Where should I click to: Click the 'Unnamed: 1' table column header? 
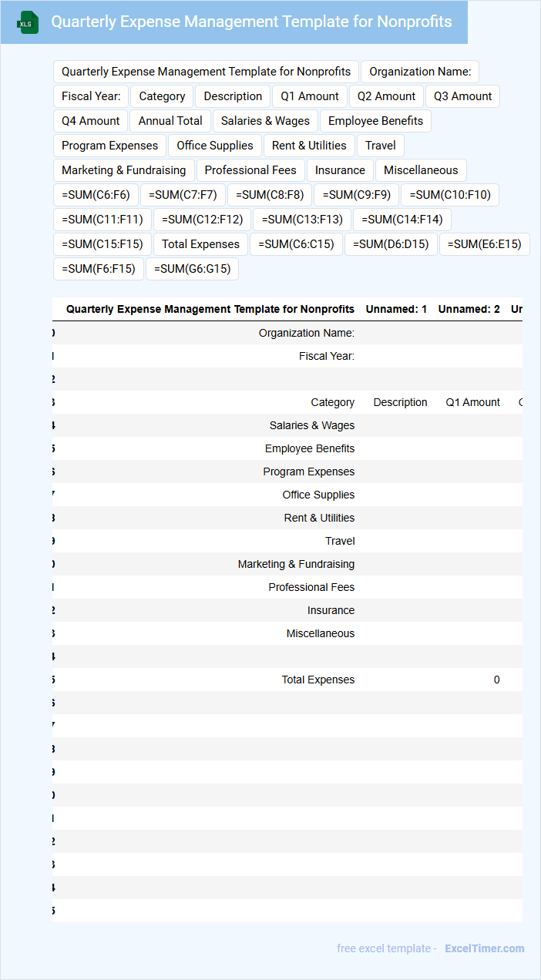(396, 309)
